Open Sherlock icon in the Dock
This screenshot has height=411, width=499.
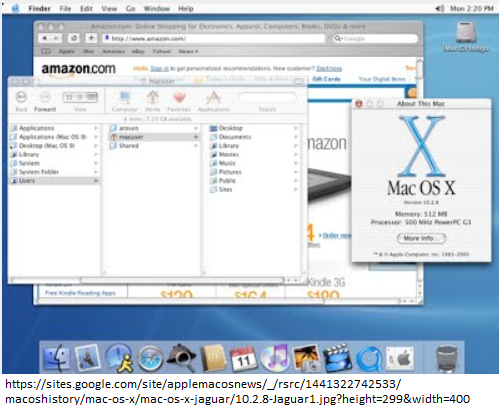pos(182,358)
